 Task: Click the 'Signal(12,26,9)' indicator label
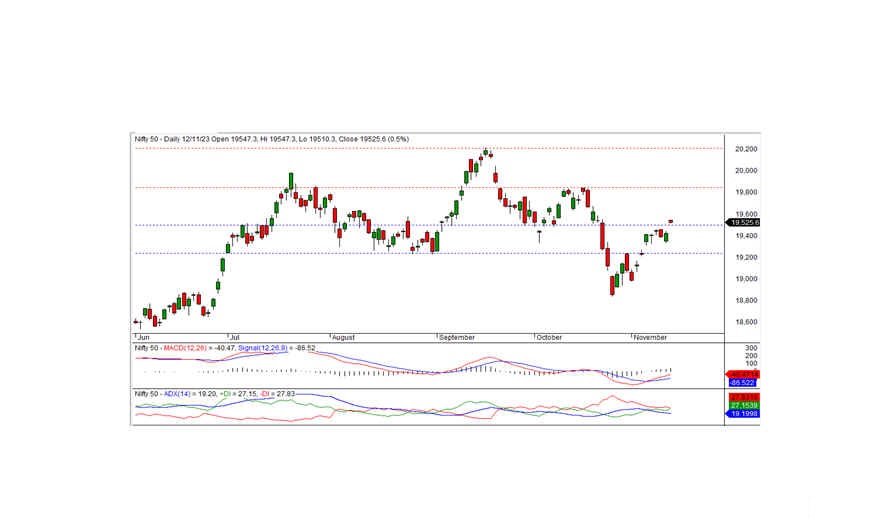(x=263, y=348)
